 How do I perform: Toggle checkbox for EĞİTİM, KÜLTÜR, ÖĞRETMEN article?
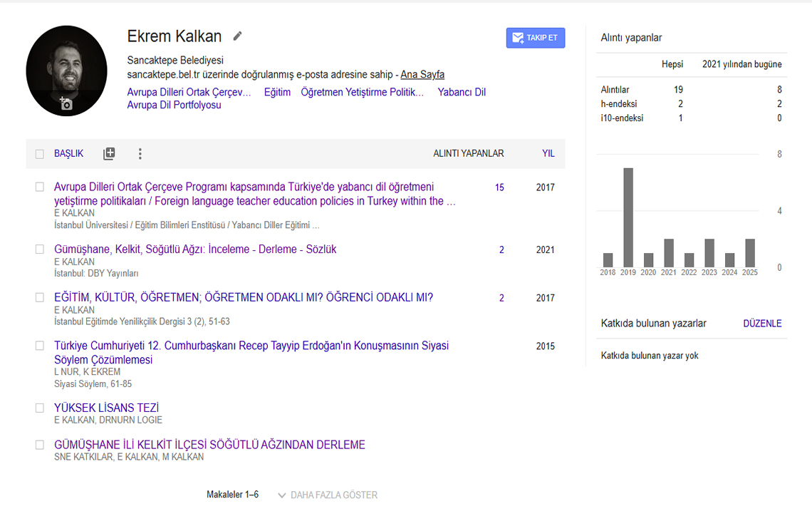tap(40, 298)
